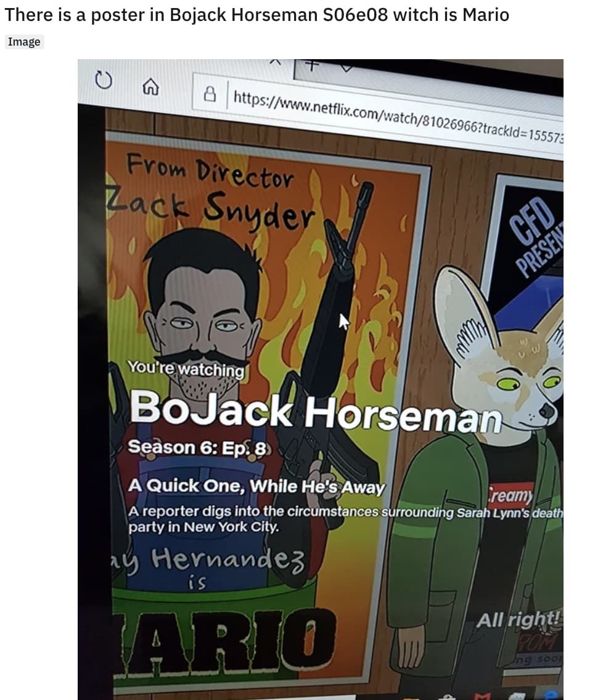The image size is (603, 700).
Task: Open a new tab with the plus icon
Action: [x=311, y=65]
